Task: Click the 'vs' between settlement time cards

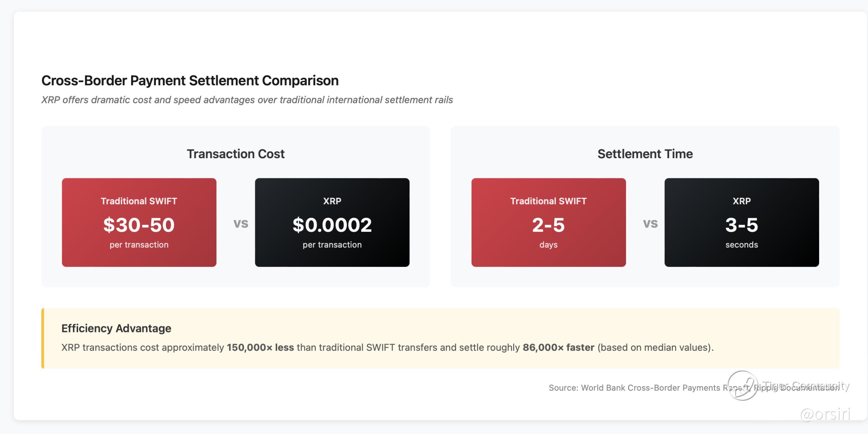Action: [x=650, y=223]
